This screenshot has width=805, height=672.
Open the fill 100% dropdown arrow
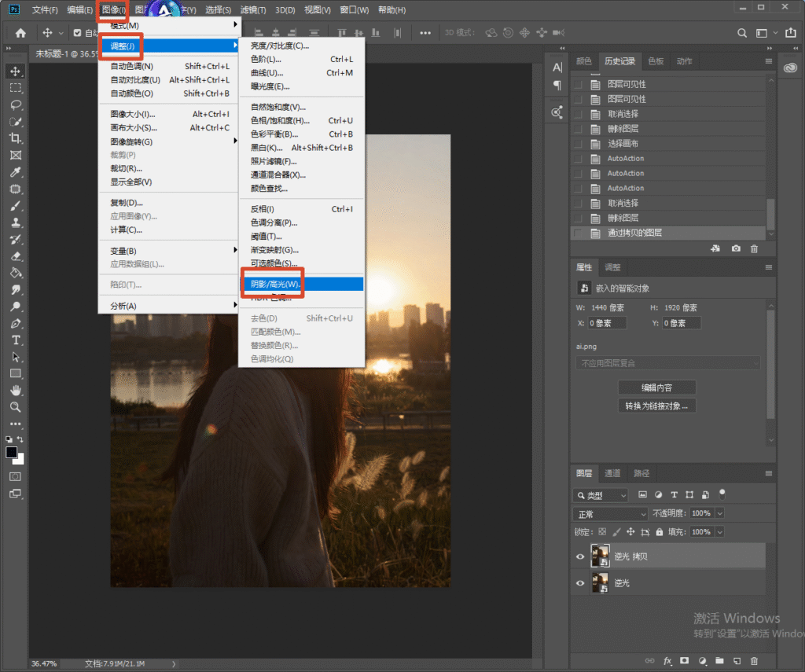[720, 532]
